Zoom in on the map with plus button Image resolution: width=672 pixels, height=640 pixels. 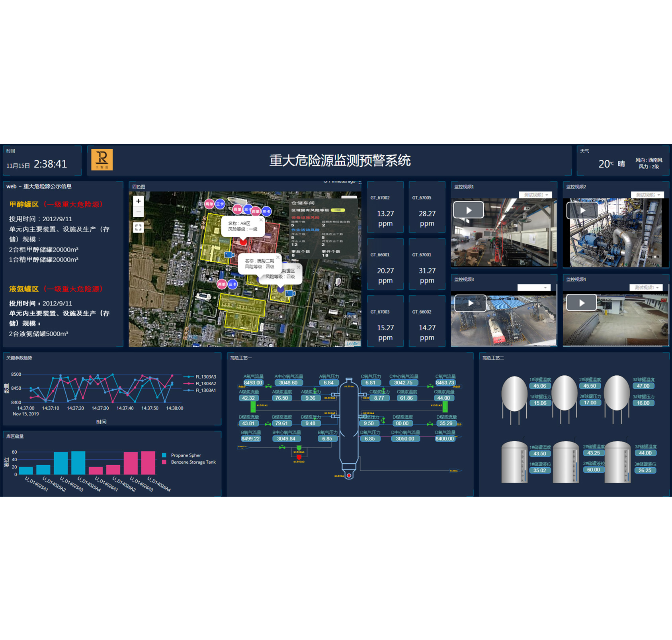(138, 201)
